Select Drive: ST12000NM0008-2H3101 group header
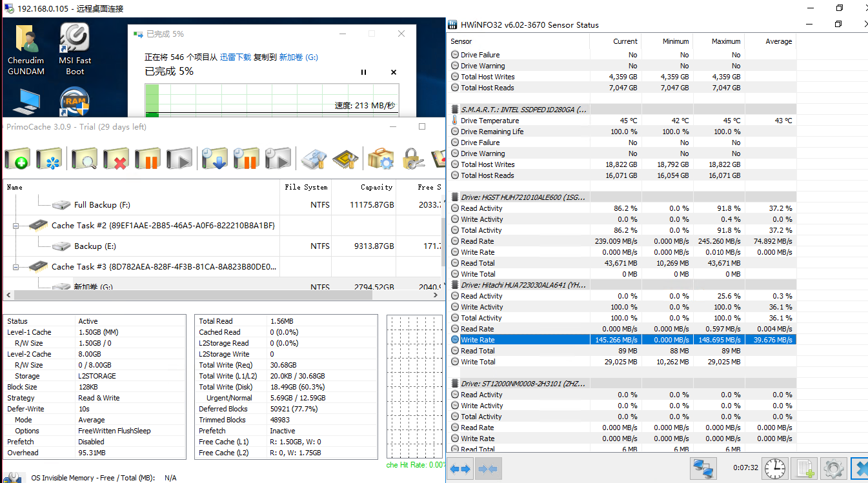The height and width of the screenshot is (483, 868). tap(623, 384)
